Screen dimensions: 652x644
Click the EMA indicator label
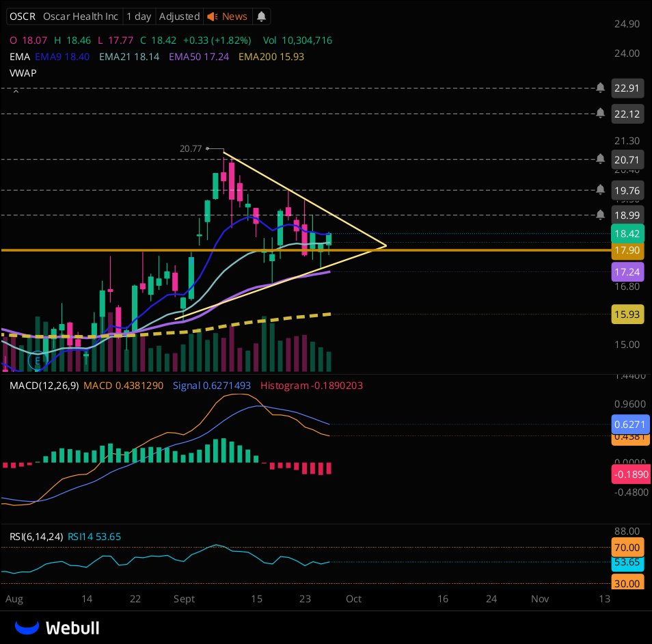click(20, 57)
